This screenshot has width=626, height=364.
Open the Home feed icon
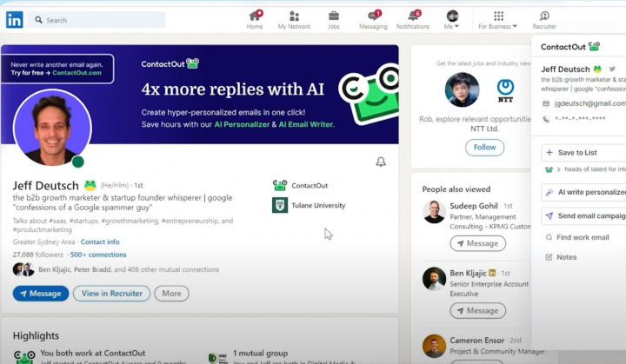point(254,16)
